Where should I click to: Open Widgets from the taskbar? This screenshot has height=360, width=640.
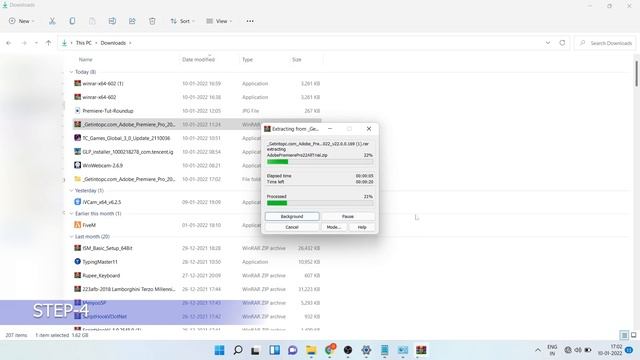(x=274, y=350)
